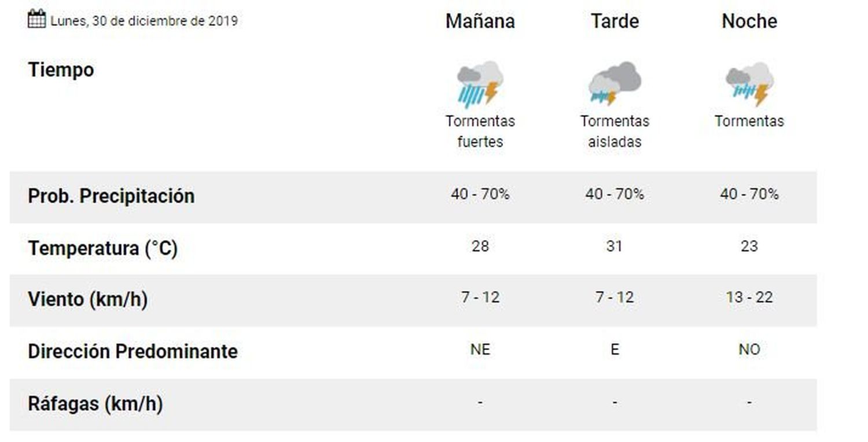Viewport: 868px width, 442px height.
Task: Click the Tiempo row heading
Action: [61, 70]
